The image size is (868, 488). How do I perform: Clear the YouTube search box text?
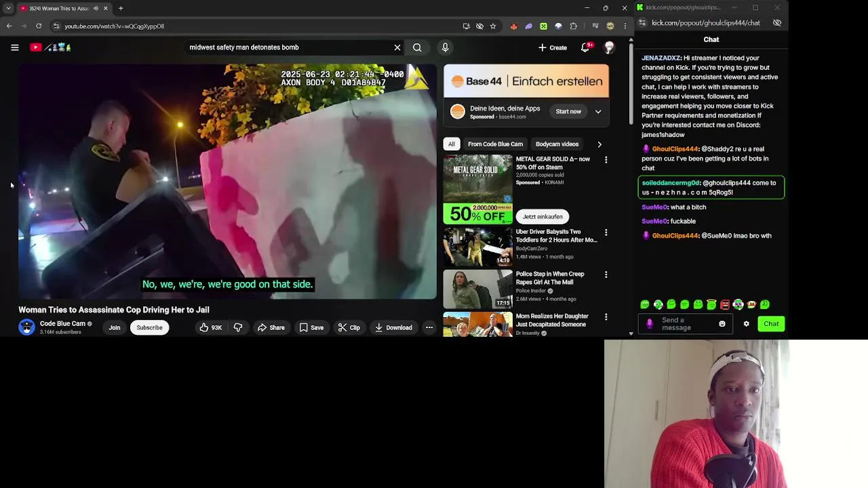click(x=397, y=47)
